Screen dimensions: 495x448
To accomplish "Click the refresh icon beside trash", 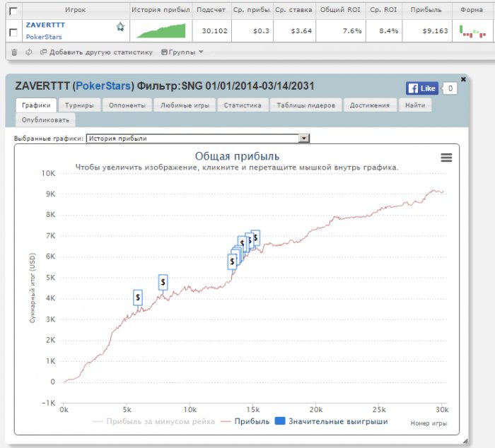I will (29, 52).
